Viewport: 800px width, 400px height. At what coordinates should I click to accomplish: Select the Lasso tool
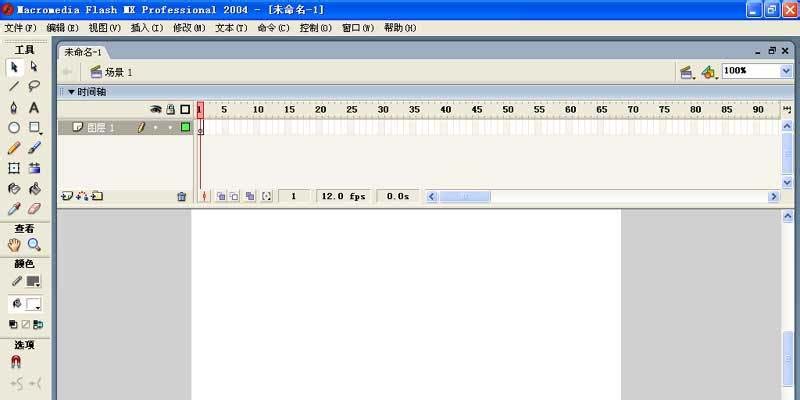(x=34, y=87)
